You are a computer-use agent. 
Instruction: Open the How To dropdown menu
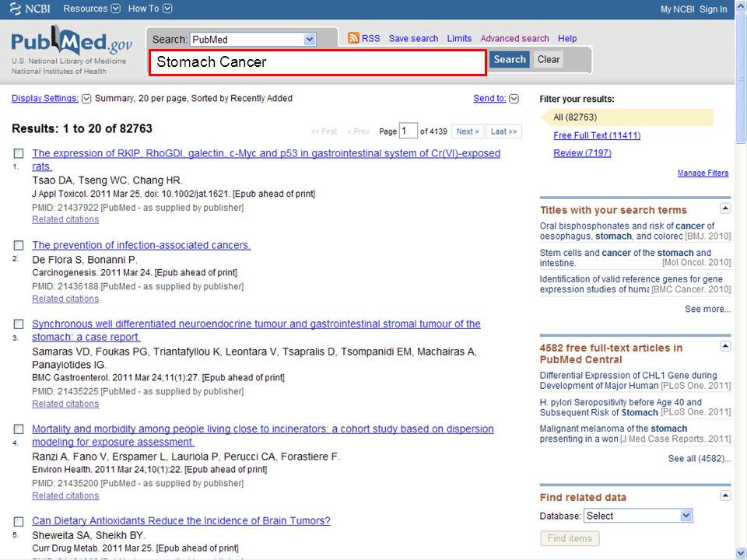(x=149, y=9)
